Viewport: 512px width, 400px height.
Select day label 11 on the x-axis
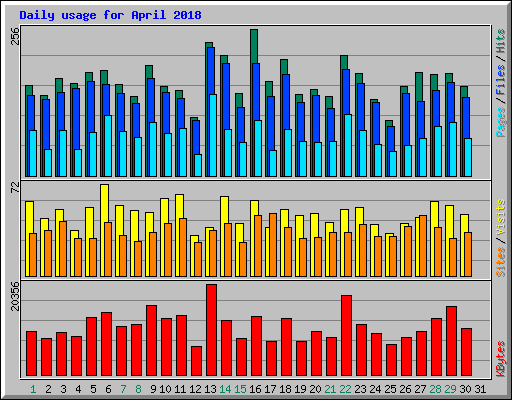[x=180, y=389]
